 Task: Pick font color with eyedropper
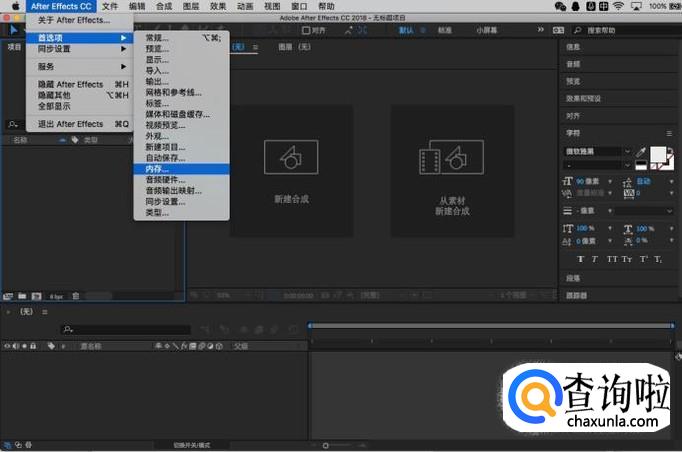[641, 151]
